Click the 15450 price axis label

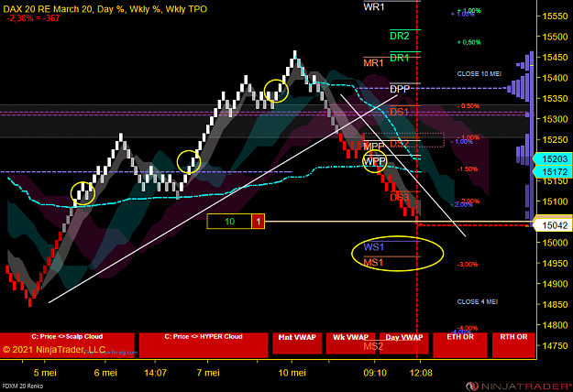[x=555, y=58]
